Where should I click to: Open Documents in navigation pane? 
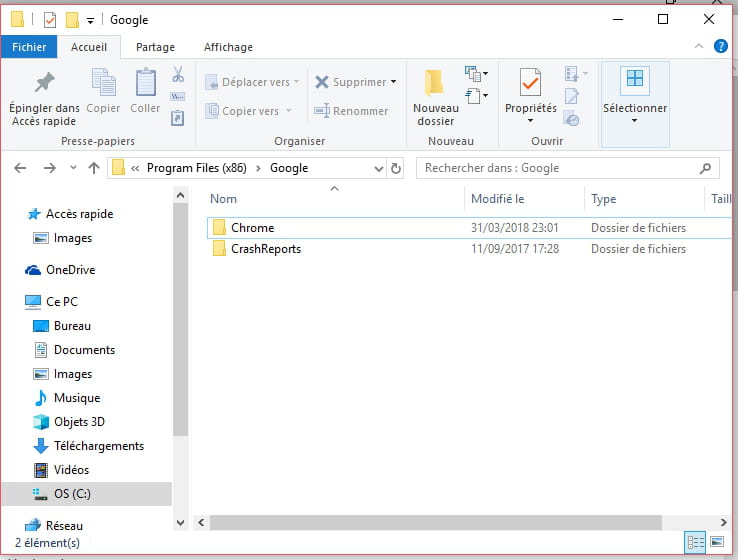(x=84, y=350)
